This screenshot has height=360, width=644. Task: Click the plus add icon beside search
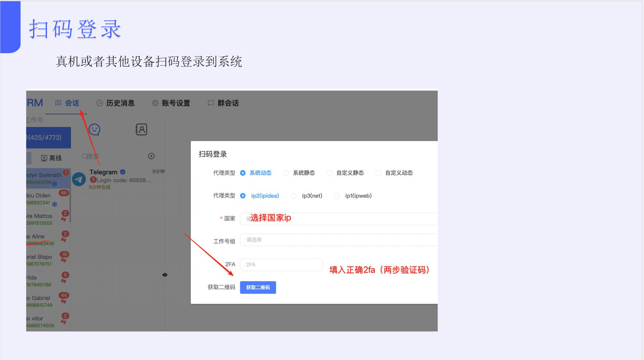[x=151, y=156]
